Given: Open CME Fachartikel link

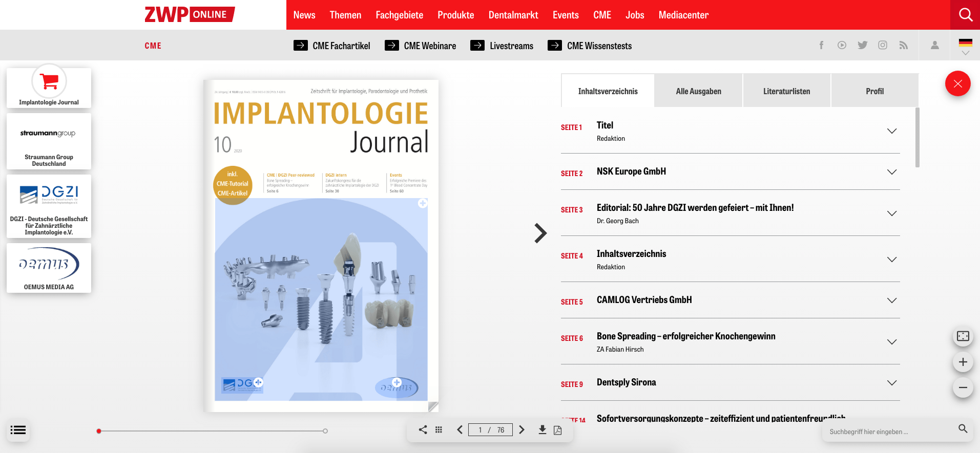Looking at the screenshot, I should coord(332,46).
